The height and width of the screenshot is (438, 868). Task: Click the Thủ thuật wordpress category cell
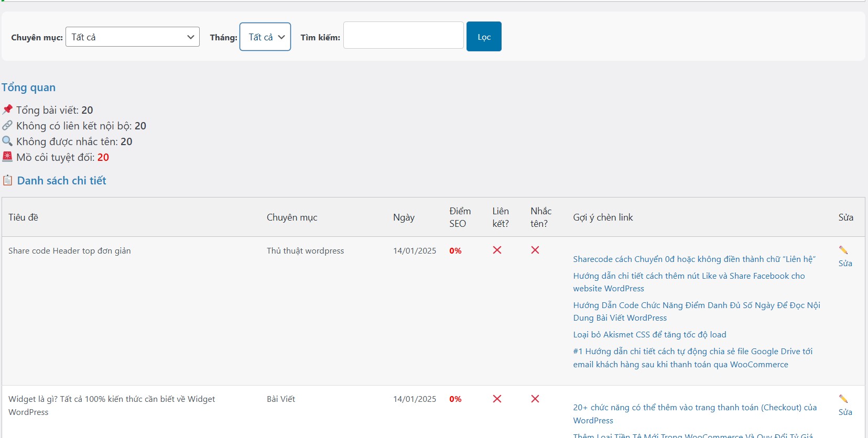(x=305, y=251)
